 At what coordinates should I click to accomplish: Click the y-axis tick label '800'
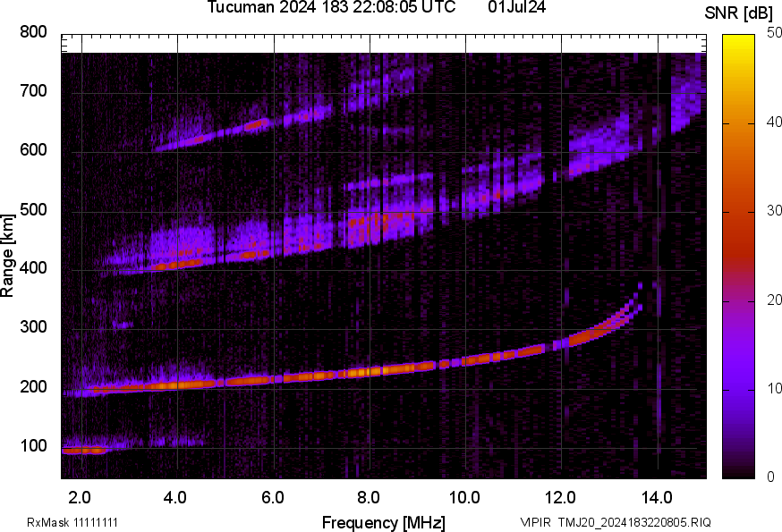pos(33,32)
